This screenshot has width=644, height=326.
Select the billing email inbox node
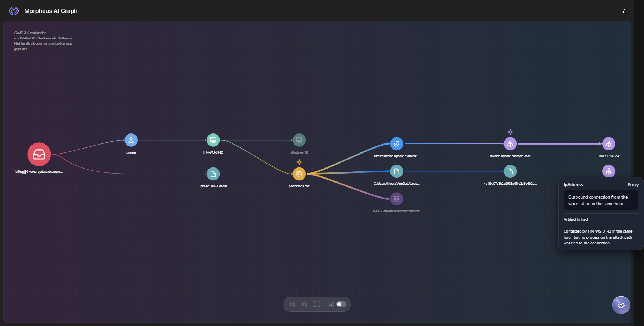coord(39,154)
